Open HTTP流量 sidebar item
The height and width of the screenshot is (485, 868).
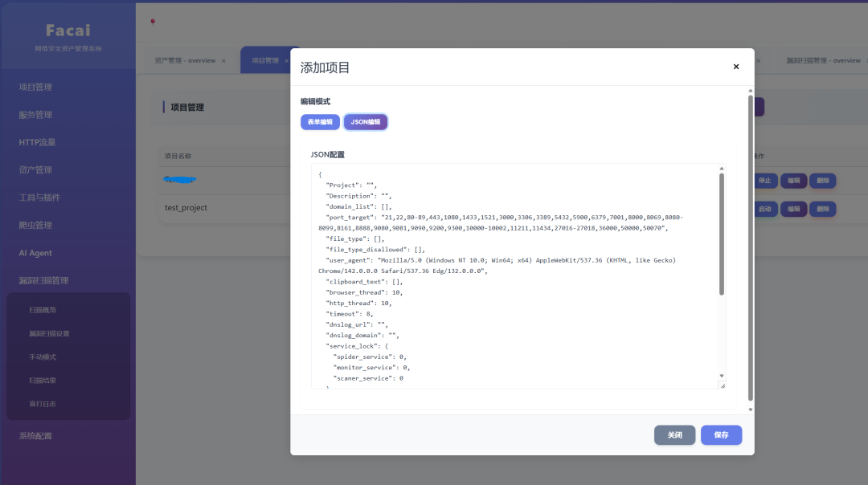point(37,143)
